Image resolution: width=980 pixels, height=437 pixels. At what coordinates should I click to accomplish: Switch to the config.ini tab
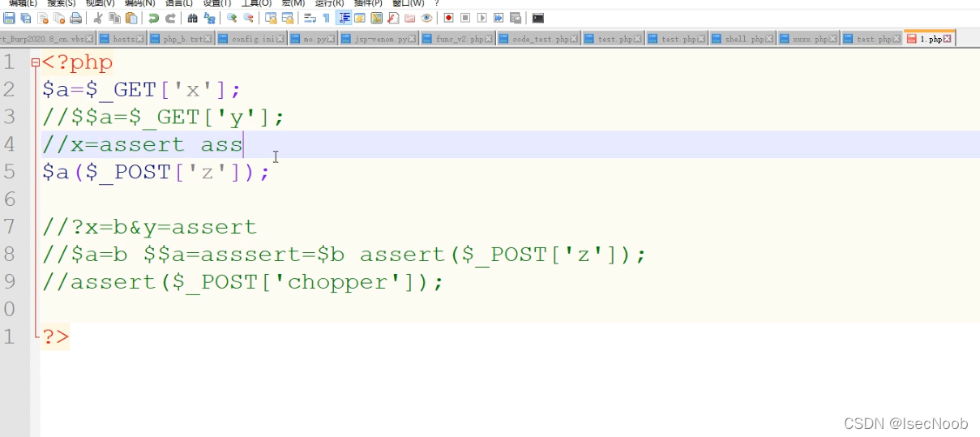[251, 39]
